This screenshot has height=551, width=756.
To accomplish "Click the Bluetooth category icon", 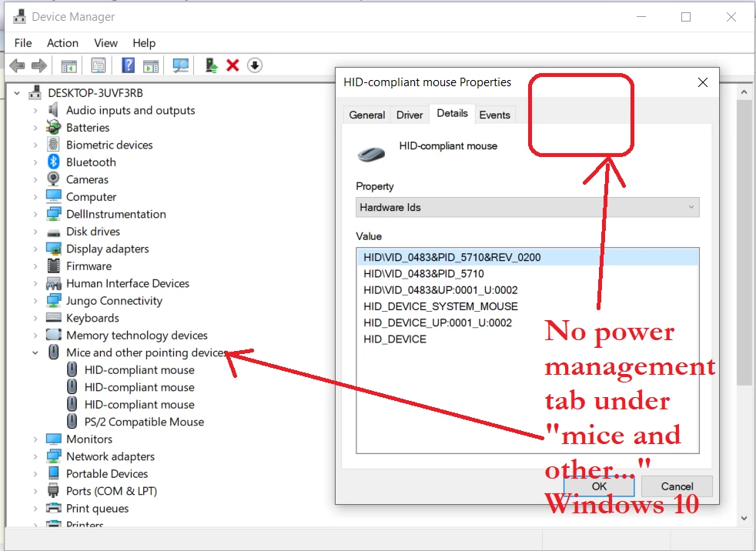I will [x=54, y=162].
